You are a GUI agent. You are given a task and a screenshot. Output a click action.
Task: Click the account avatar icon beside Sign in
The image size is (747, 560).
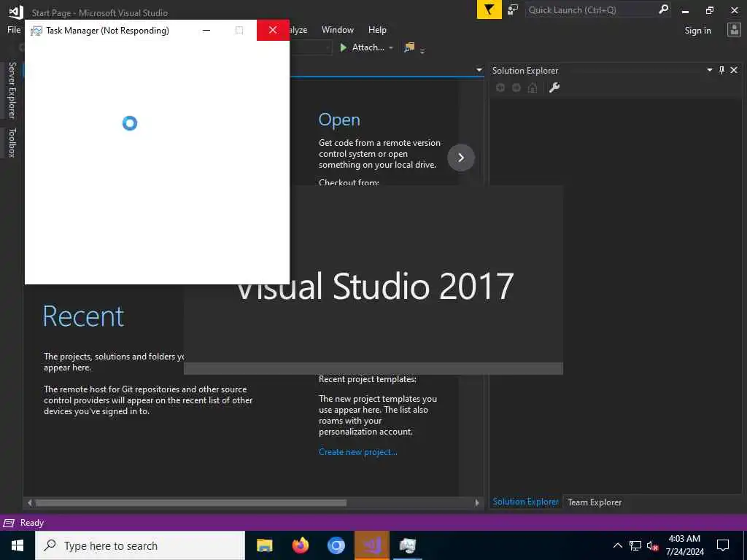734,30
